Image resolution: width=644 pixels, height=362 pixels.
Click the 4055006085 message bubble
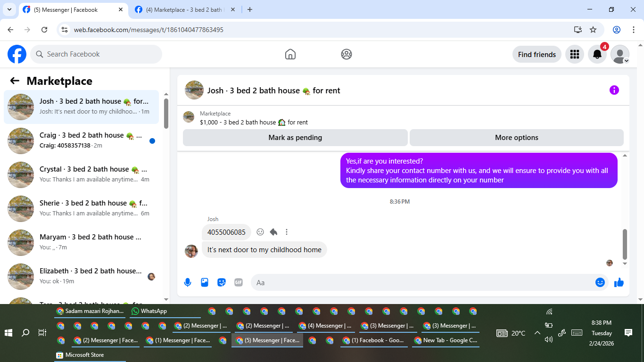[x=226, y=232]
